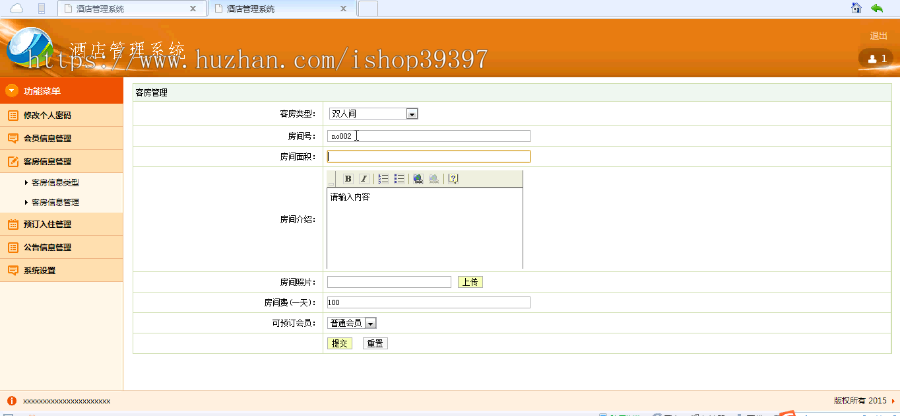Close the first 酒店管理系统 browser tab

click(x=193, y=9)
